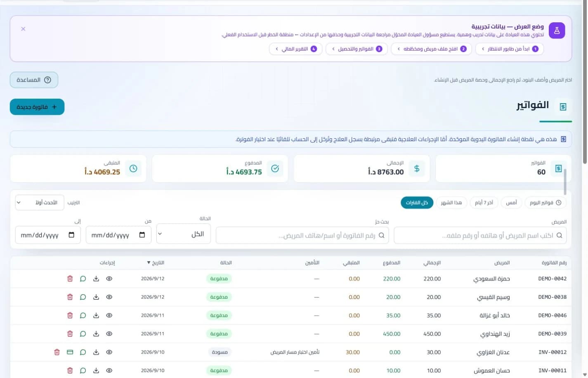This screenshot has width=588, height=378.
Task: Select هذا الشهر period filter
Action: click(451, 203)
